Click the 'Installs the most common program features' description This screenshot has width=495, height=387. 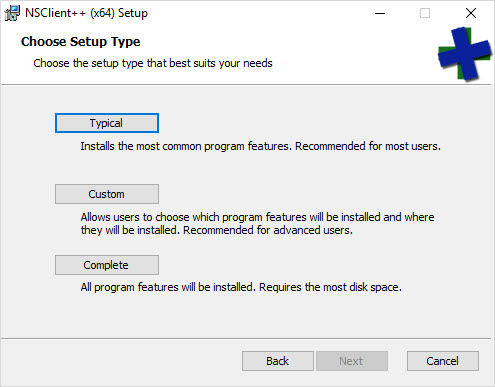tap(260, 146)
